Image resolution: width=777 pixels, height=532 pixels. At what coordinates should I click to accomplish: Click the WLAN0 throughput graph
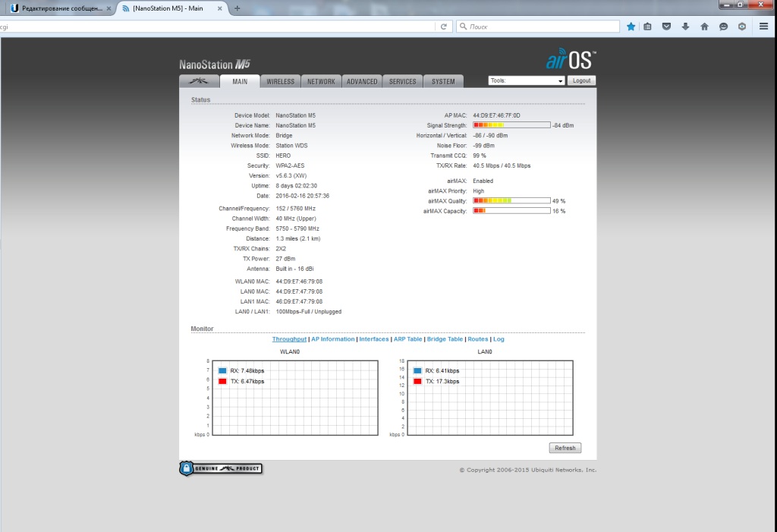pyautogui.click(x=295, y=398)
